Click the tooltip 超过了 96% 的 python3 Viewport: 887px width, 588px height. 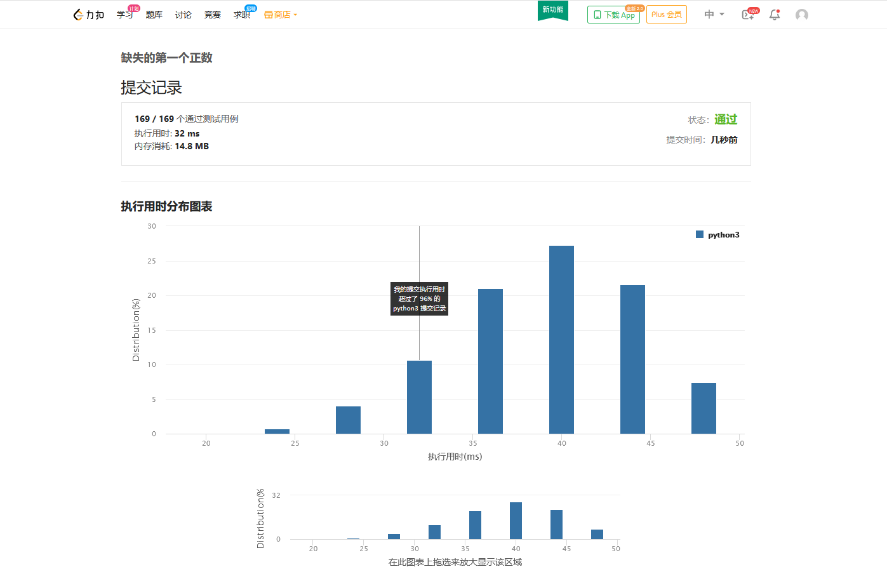click(419, 298)
